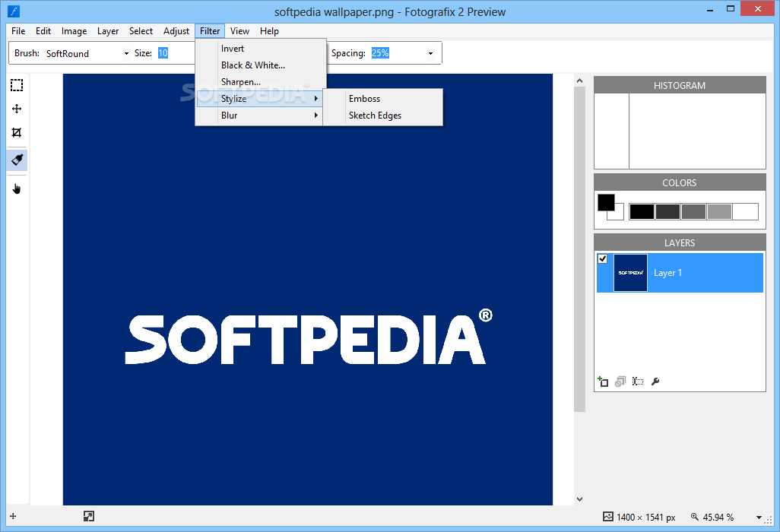Open the Adjust menu
This screenshot has height=532, width=780.
click(176, 31)
